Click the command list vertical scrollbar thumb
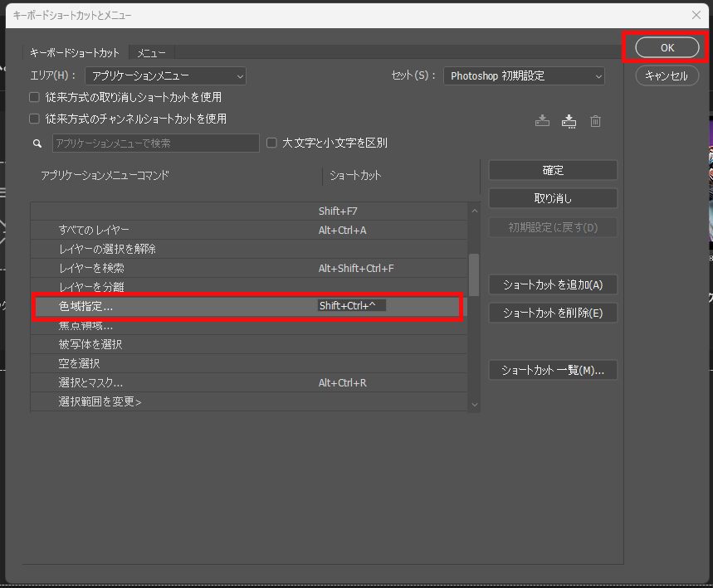Screen dimensions: 713x588 click(x=474, y=275)
